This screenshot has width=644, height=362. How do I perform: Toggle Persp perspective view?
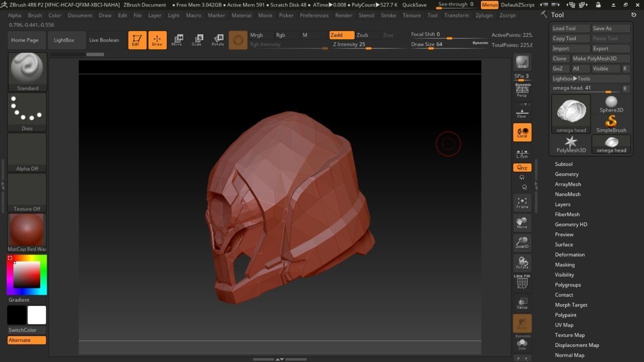522,90
